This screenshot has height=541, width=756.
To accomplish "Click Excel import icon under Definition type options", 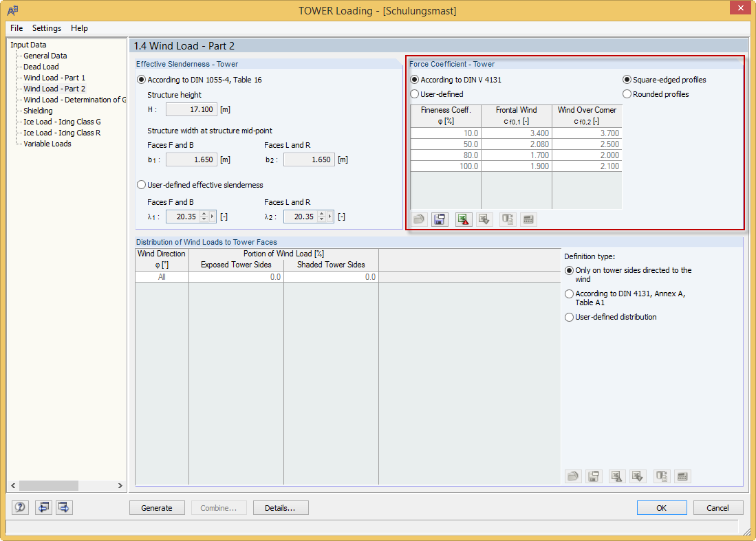I will click(x=638, y=476).
